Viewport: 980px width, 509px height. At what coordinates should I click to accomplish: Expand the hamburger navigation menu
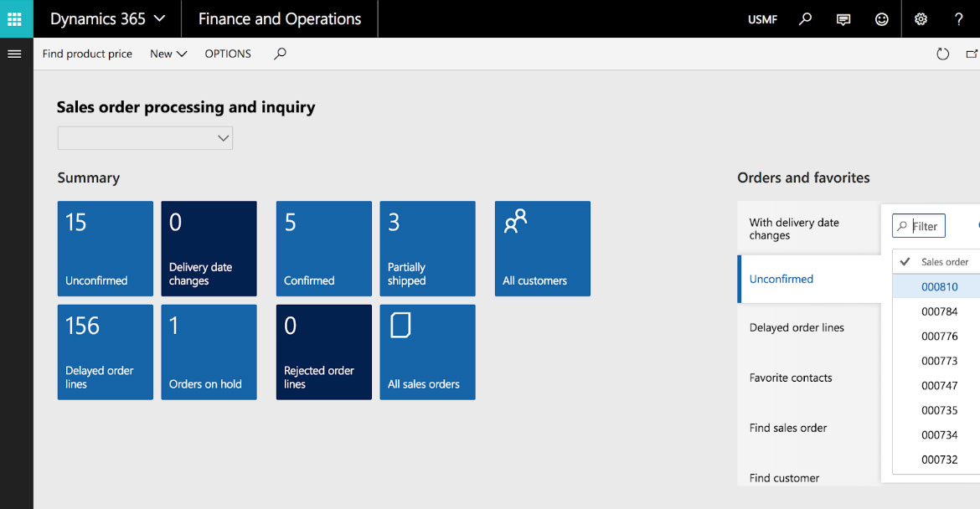(x=13, y=54)
